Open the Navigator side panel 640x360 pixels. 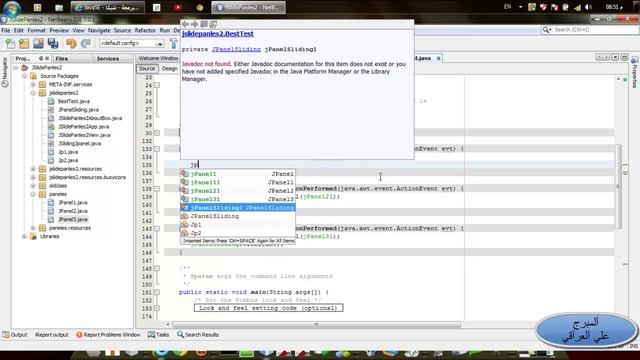[x=5, y=72]
